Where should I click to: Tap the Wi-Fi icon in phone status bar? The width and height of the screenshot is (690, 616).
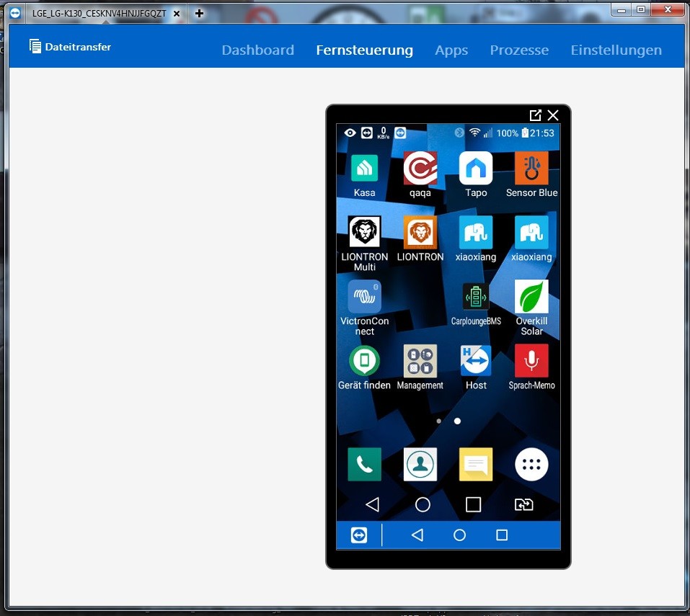tap(474, 133)
